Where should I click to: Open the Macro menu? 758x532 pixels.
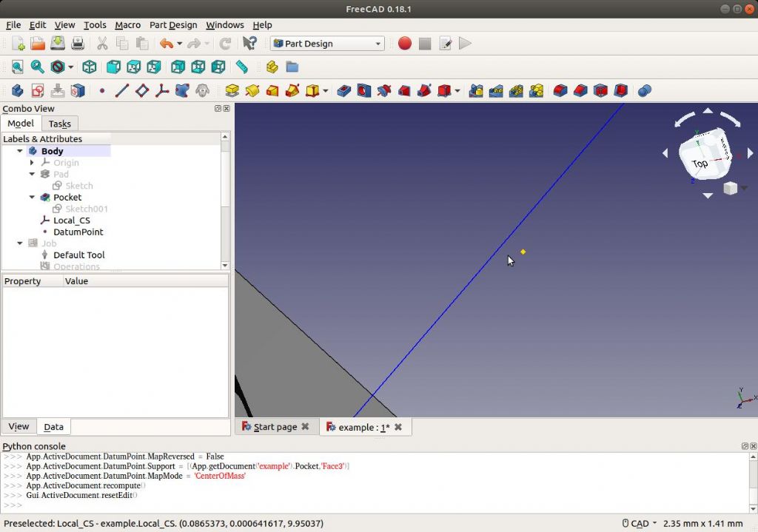(127, 24)
